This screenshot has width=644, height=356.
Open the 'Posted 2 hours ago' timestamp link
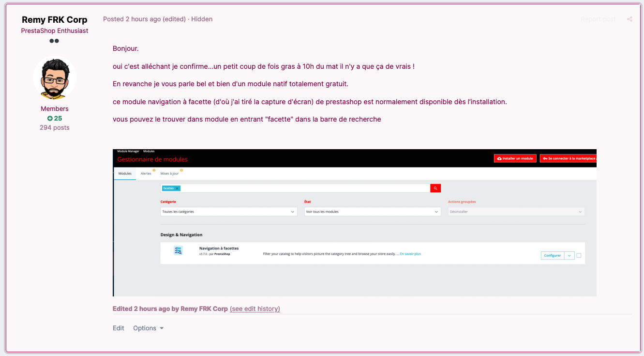tap(132, 19)
